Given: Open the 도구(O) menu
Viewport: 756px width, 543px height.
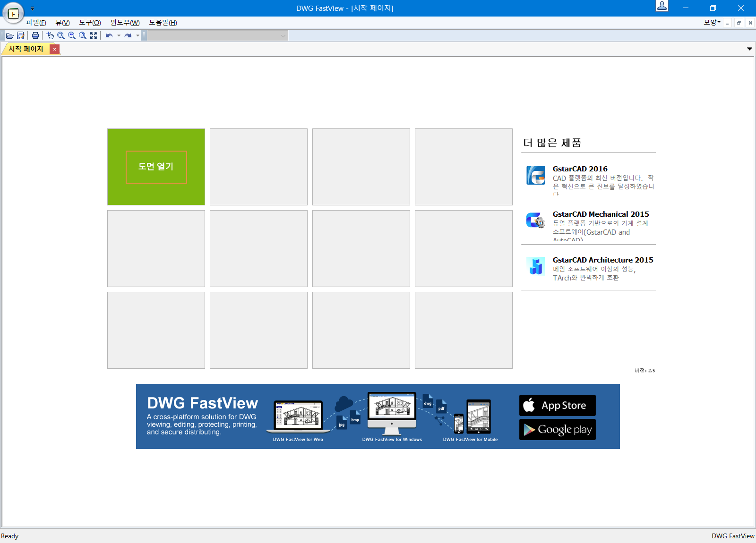Looking at the screenshot, I should click(x=90, y=23).
